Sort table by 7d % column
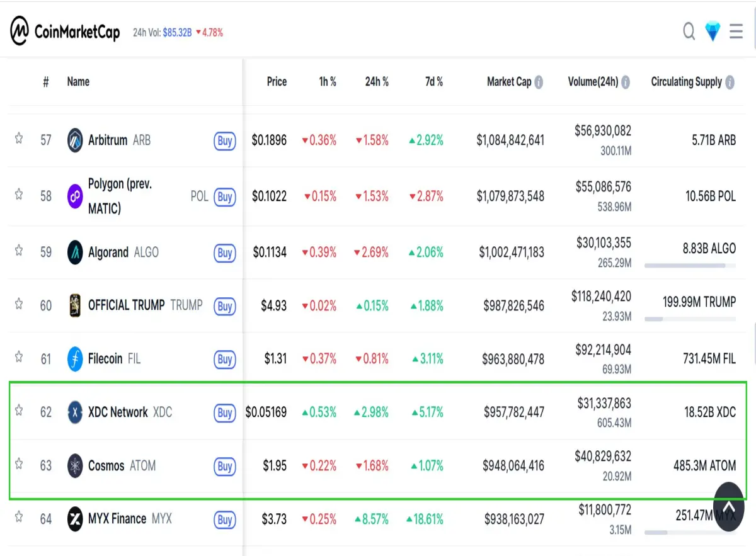Image resolution: width=756 pixels, height=556 pixels. pos(433,82)
